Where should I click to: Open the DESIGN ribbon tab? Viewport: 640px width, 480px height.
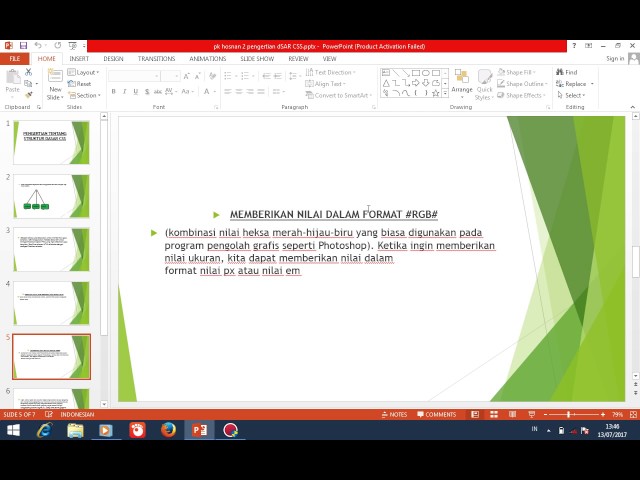click(113, 59)
